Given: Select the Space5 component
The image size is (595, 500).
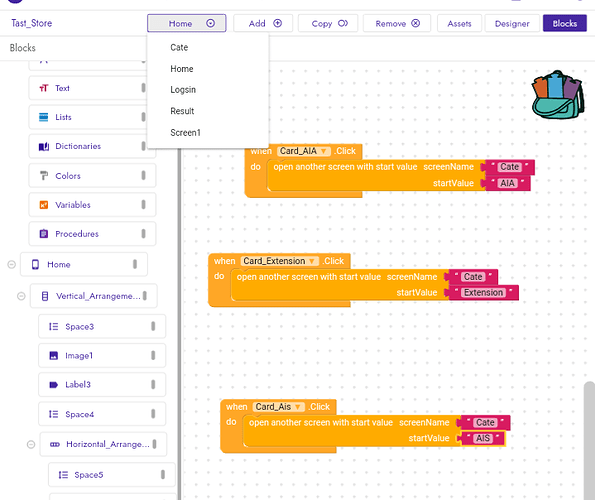Looking at the screenshot, I should click(x=112, y=475).
